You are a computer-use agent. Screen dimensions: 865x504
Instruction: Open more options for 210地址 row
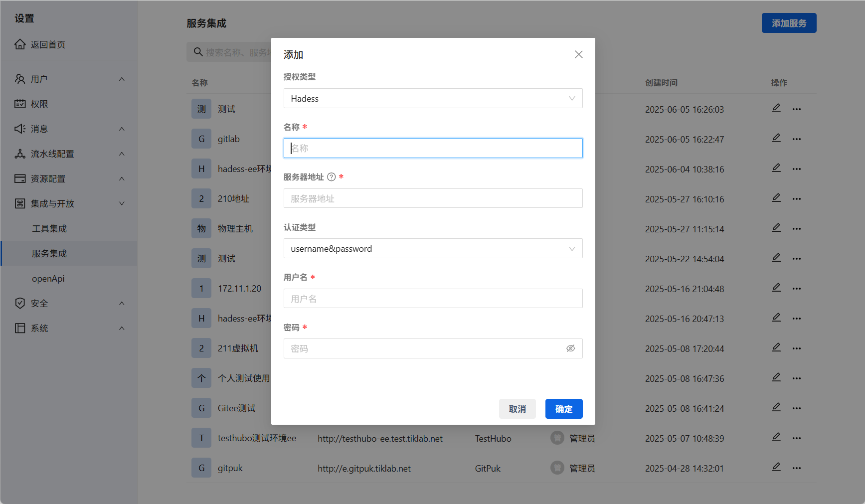(x=797, y=199)
